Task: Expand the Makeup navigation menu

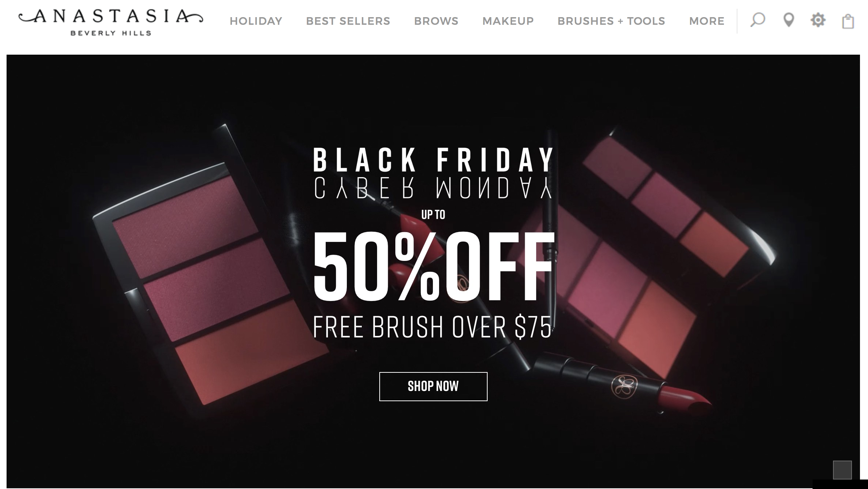Action: pos(508,21)
